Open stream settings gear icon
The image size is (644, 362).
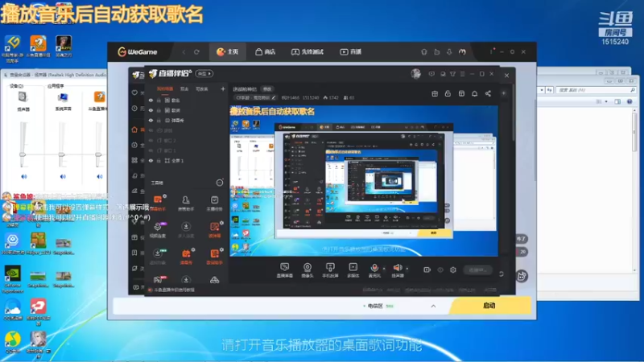point(453,270)
